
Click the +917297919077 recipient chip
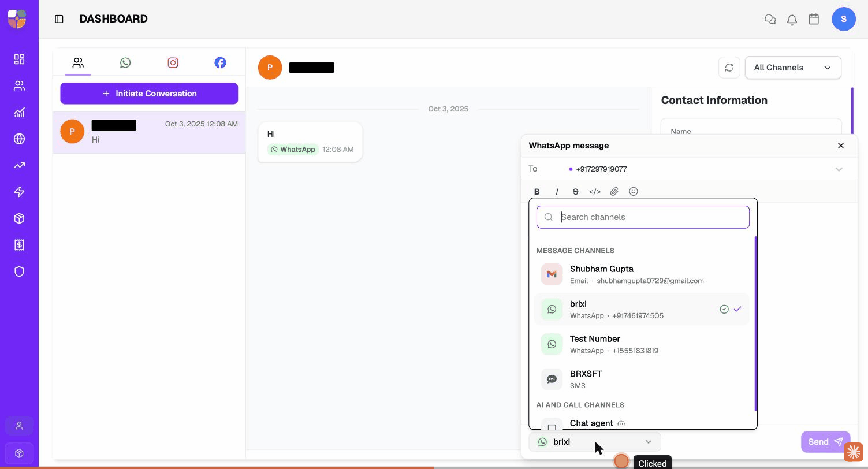[598, 169]
